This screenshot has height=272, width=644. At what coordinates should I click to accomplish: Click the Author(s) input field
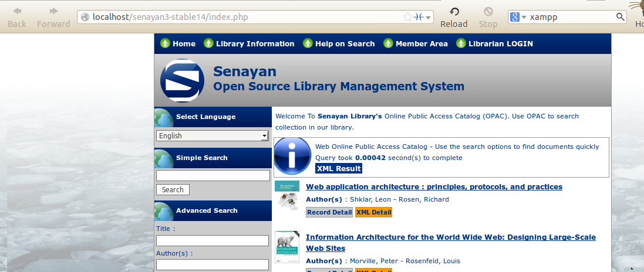tap(213, 265)
